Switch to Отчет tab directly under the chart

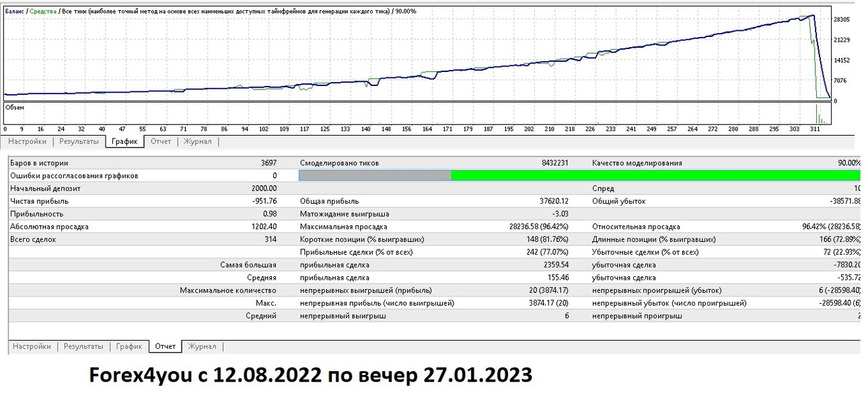161,142
